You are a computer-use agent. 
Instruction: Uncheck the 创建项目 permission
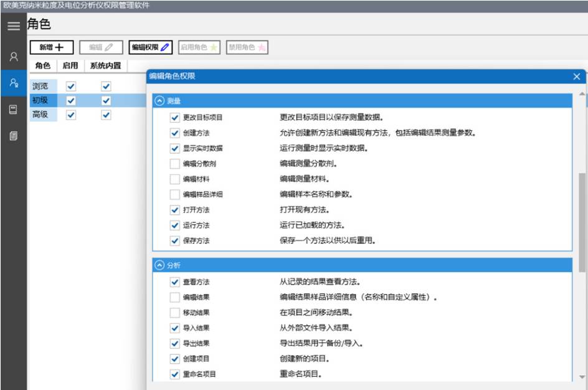175,358
